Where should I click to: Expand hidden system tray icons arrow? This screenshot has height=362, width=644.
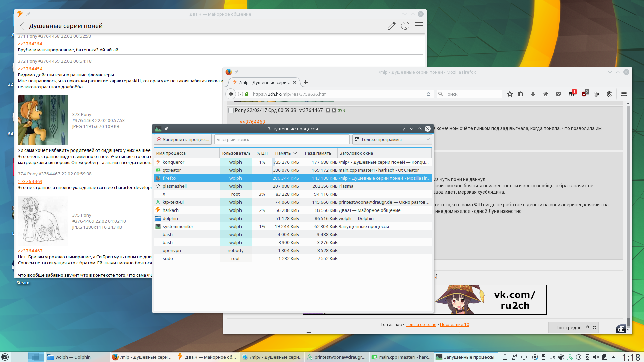click(613, 357)
